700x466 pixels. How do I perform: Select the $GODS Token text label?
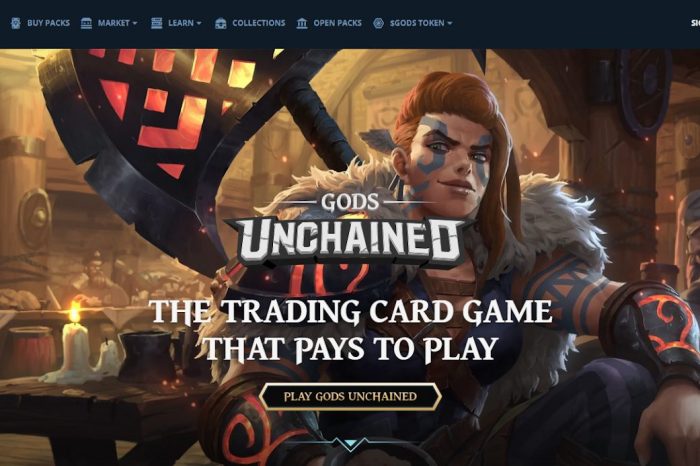(x=417, y=23)
